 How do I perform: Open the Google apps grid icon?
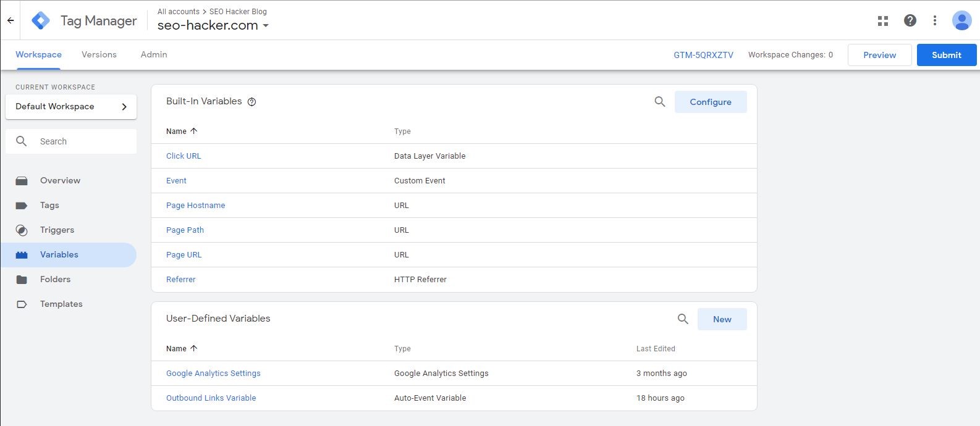pyautogui.click(x=882, y=20)
